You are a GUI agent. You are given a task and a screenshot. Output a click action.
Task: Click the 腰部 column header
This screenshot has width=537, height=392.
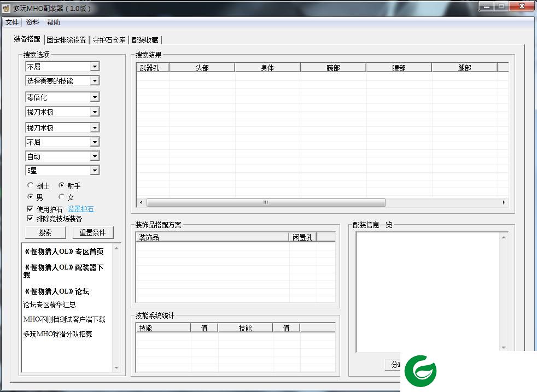(399, 67)
